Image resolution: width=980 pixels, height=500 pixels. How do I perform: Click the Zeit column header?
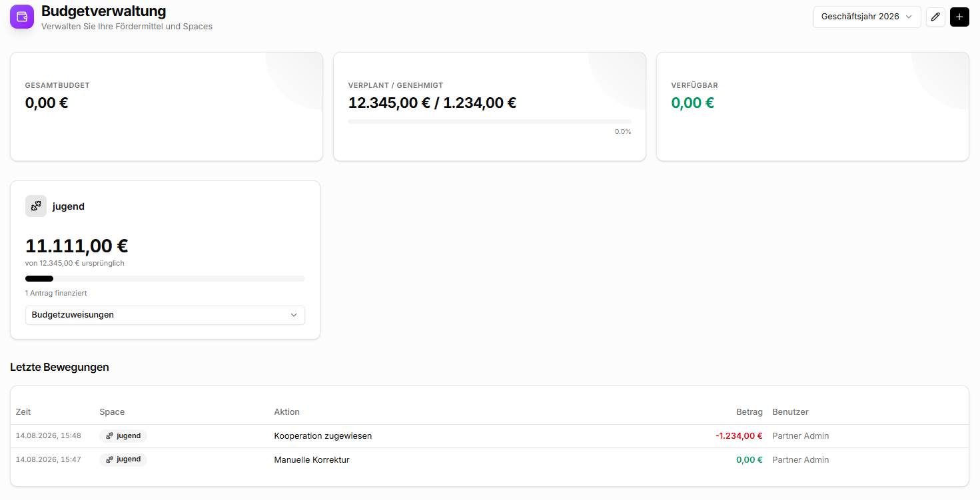[23, 412]
